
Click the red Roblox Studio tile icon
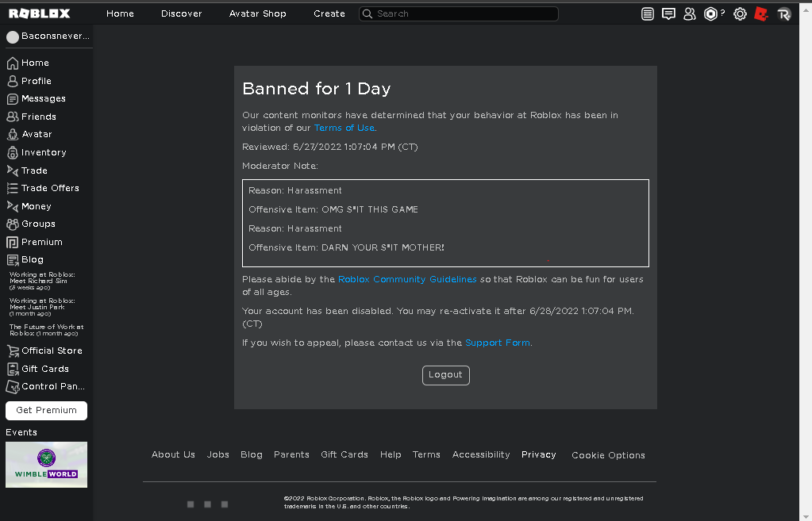click(x=760, y=14)
